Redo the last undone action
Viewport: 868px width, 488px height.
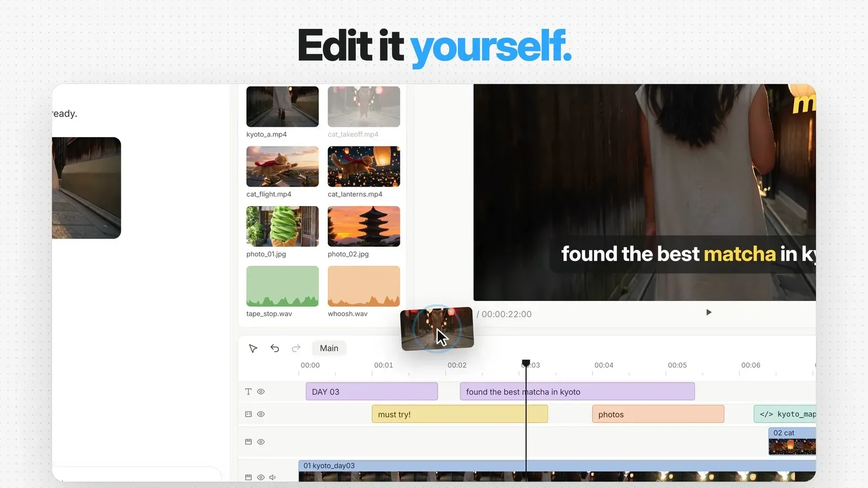[x=296, y=348]
